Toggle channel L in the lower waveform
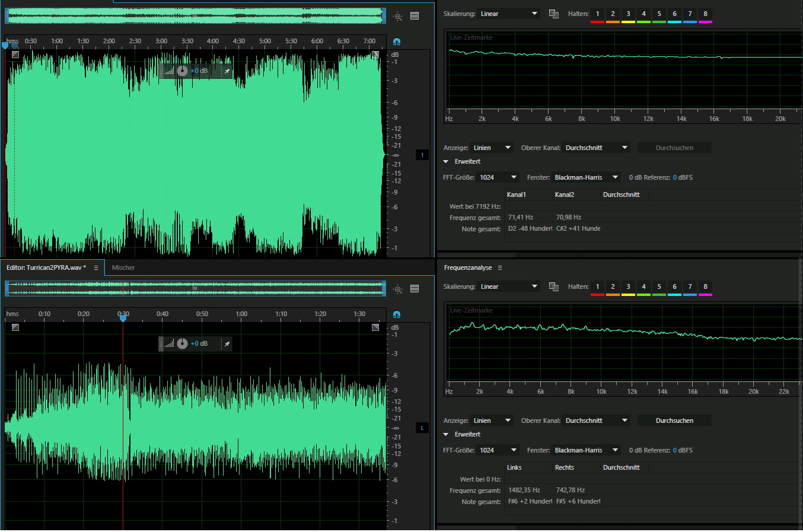The image size is (803, 532). click(422, 428)
